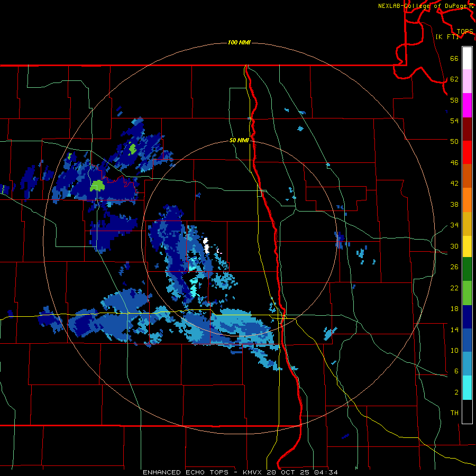The image size is (476, 476).
Task: Click the legend value 34
Action: coord(454,225)
